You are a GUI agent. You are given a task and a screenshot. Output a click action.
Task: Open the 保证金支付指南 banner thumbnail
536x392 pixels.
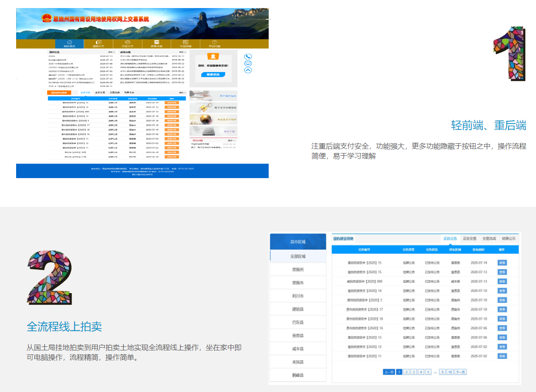214,119
